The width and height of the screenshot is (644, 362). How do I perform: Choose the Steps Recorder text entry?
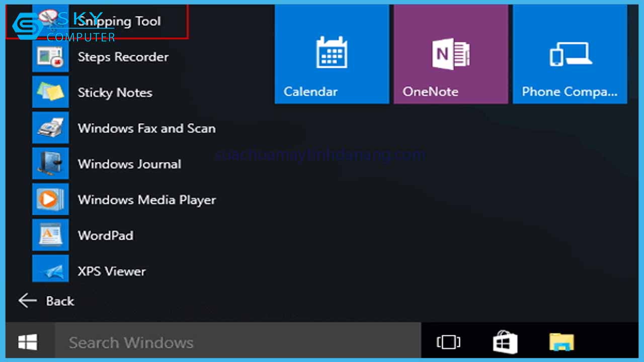pos(123,57)
